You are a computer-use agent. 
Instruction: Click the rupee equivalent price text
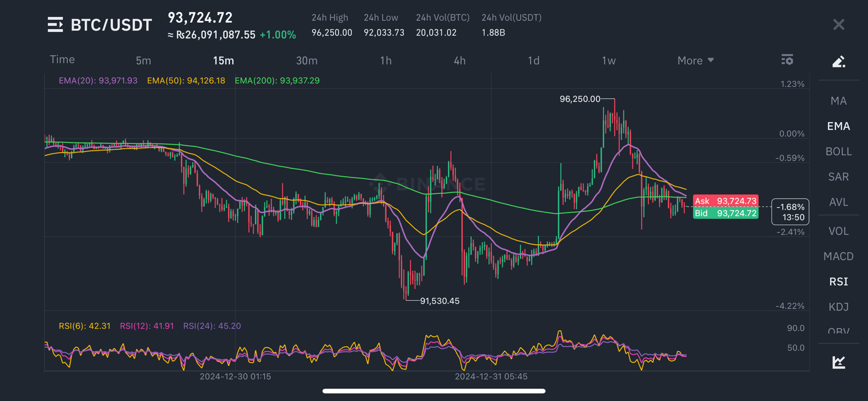(212, 35)
